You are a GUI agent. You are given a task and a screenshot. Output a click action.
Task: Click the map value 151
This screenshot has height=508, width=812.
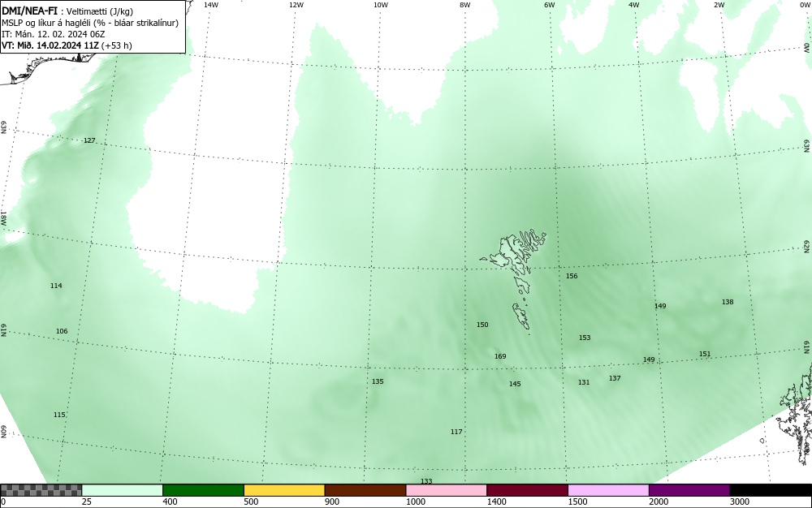coord(705,355)
